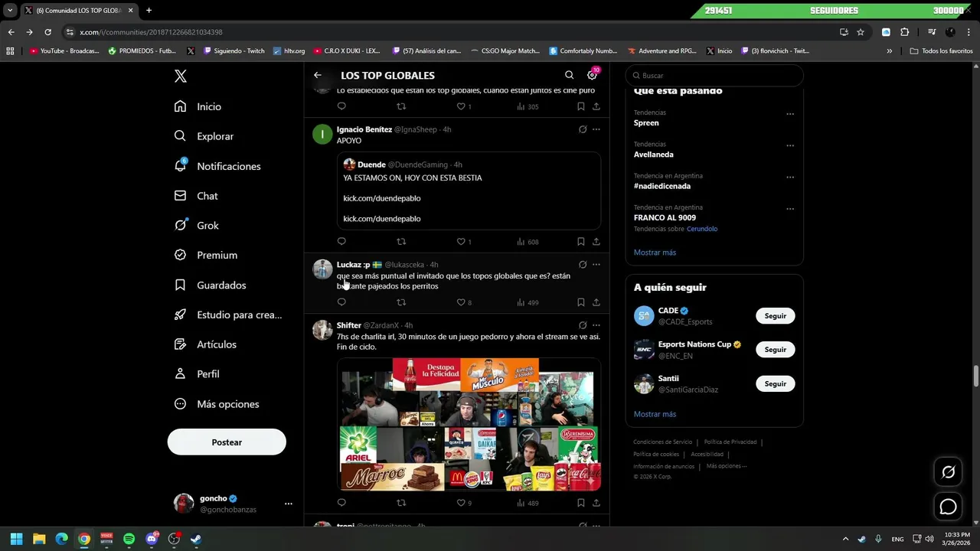
Task: Open goncho account switcher menu
Action: (289, 504)
